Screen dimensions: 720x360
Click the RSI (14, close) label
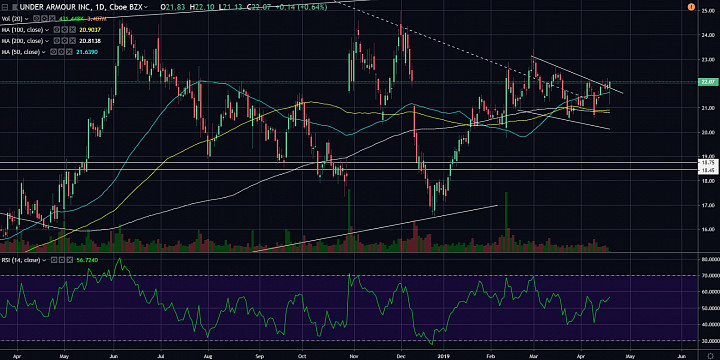pyautogui.click(x=21, y=260)
